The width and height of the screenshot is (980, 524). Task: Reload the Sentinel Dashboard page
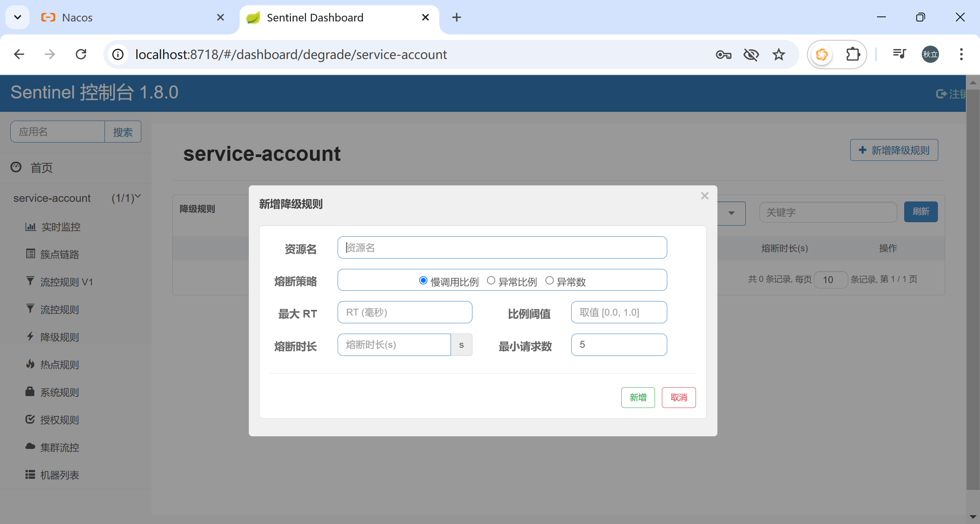click(81, 54)
